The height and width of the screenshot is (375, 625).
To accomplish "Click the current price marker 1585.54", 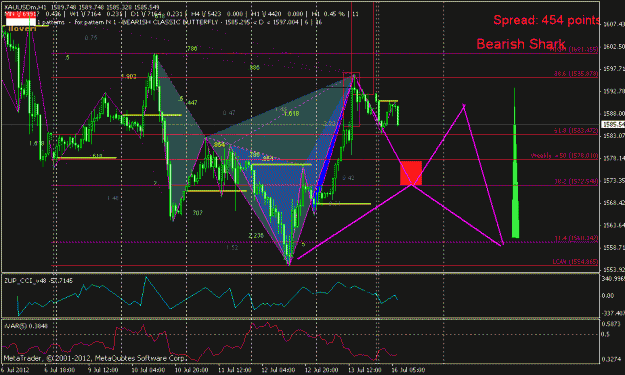I will 613,125.
